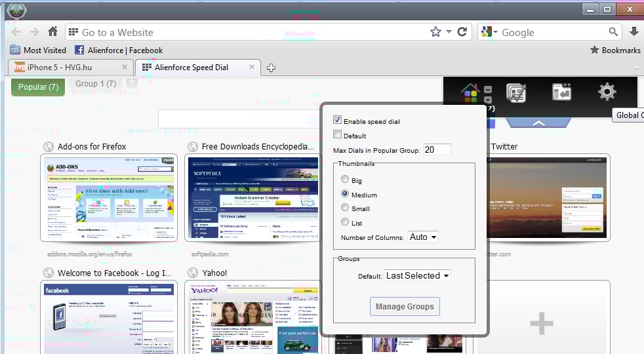Click the speed dial page search box
644x354 pixels.
[x=239, y=119]
